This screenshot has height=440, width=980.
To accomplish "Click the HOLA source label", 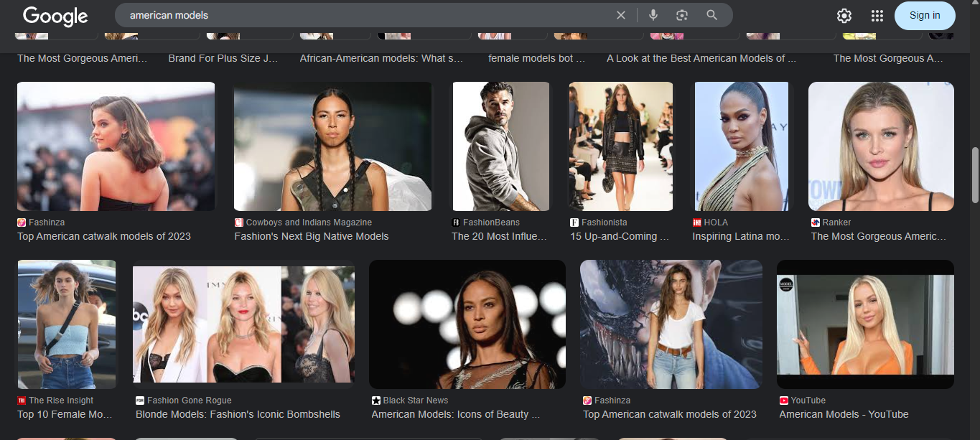I will coord(715,223).
